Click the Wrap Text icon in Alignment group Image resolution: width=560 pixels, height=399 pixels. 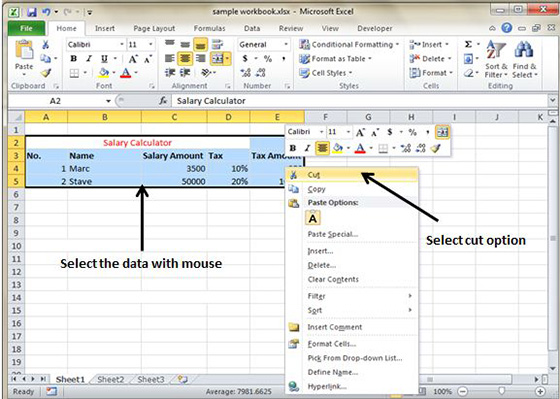point(217,45)
